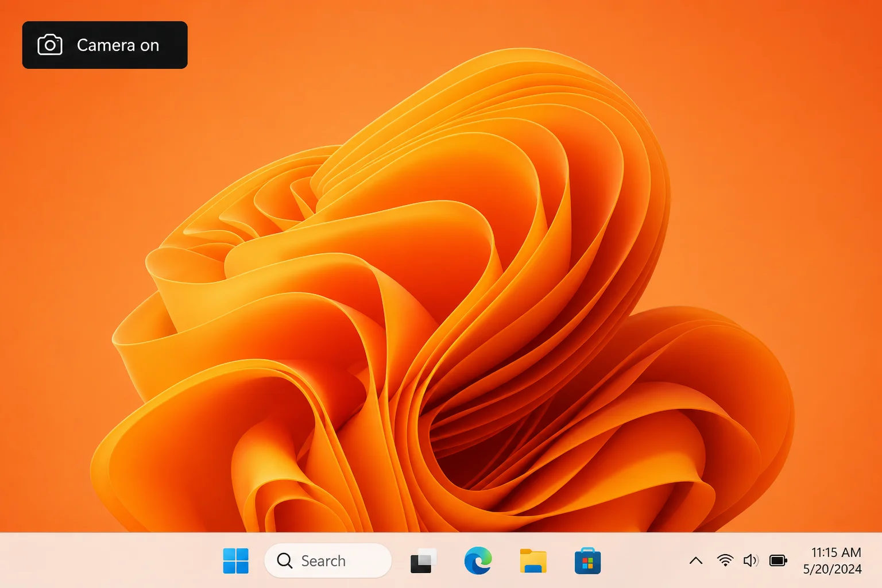Open the Windows Start menu
Image resolution: width=882 pixels, height=588 pixels.
pos(235,560)
